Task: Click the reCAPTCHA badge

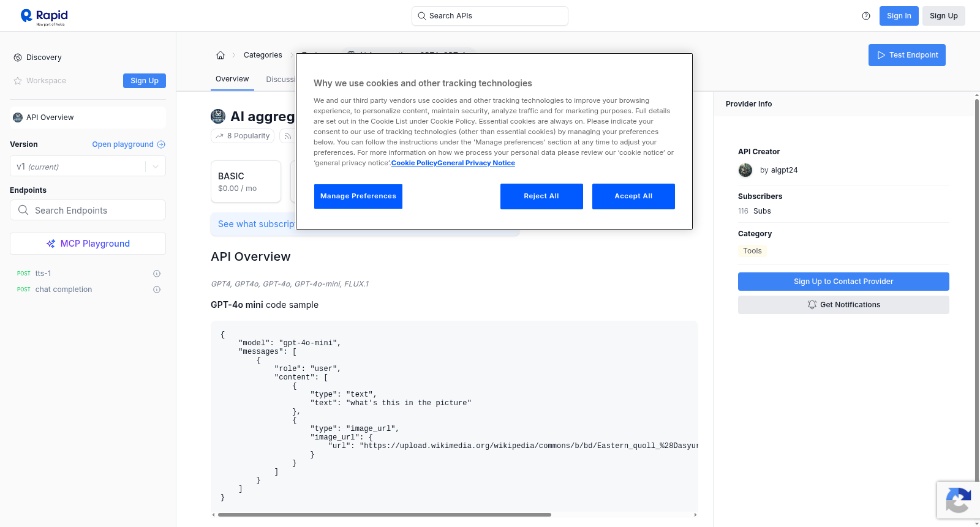Action: 959,500
